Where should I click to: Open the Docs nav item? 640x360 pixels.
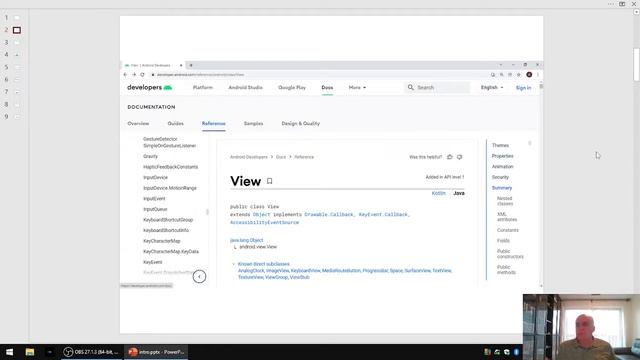coord(327,87)
